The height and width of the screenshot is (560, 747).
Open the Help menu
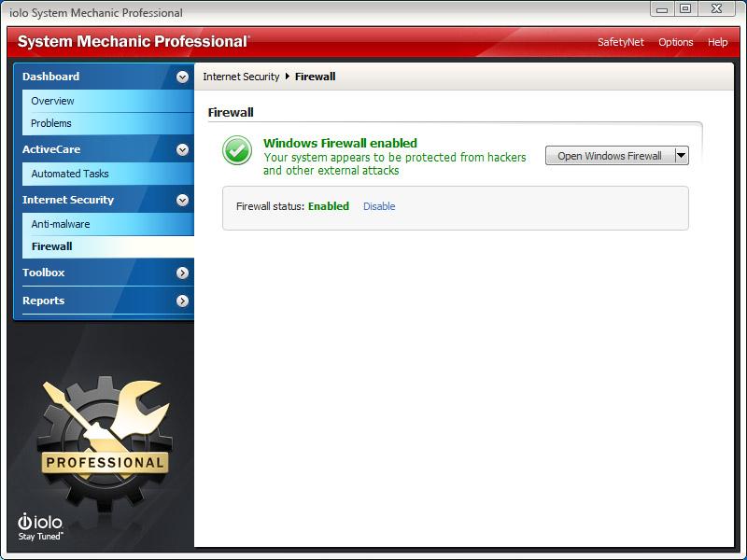point(717,42)
